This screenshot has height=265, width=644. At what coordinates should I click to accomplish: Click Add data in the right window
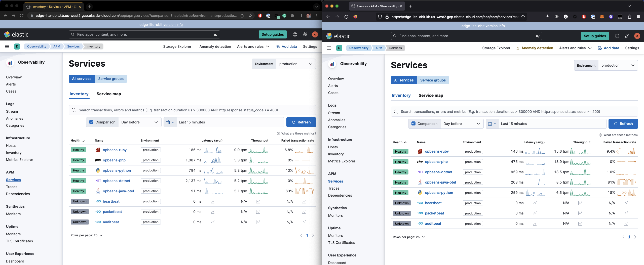[x=609, y=48]
